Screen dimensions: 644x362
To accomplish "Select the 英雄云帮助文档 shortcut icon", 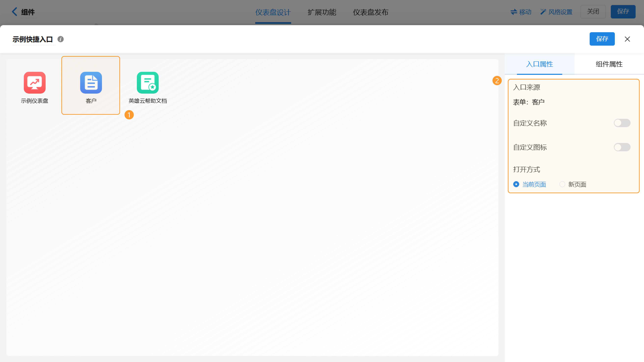I will coord(148,83).
